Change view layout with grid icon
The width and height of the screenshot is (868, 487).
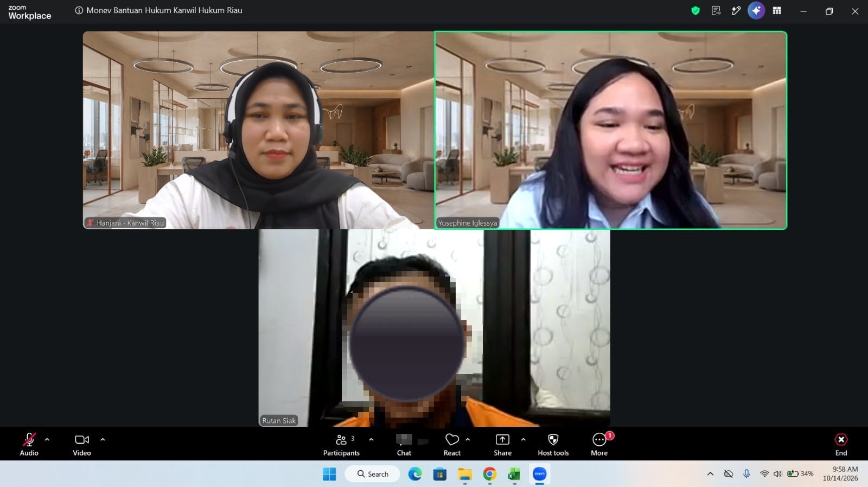coord(777,10)
